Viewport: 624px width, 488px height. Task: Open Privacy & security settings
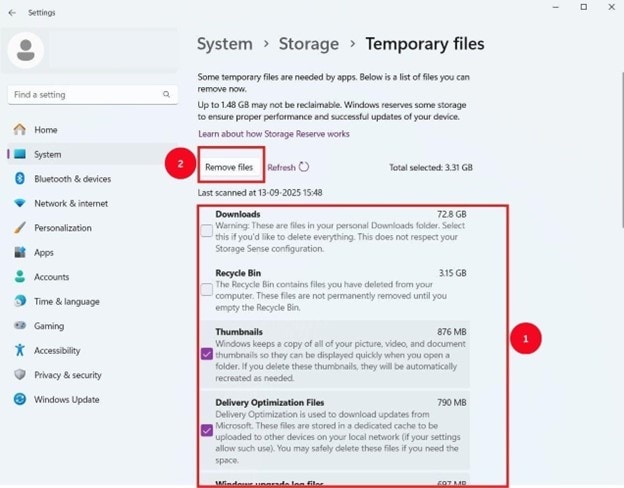(x=92, y=375)
